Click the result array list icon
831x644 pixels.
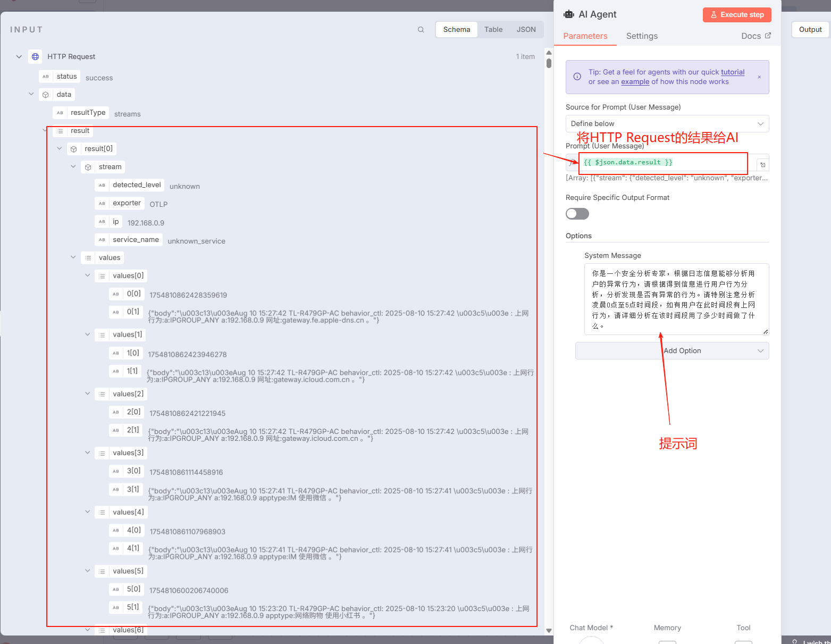pyautogui.click(x=60, y=131)
